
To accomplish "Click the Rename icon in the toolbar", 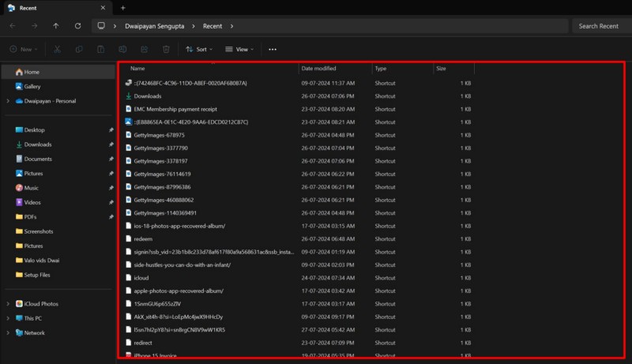I will [x=122, y=49].
